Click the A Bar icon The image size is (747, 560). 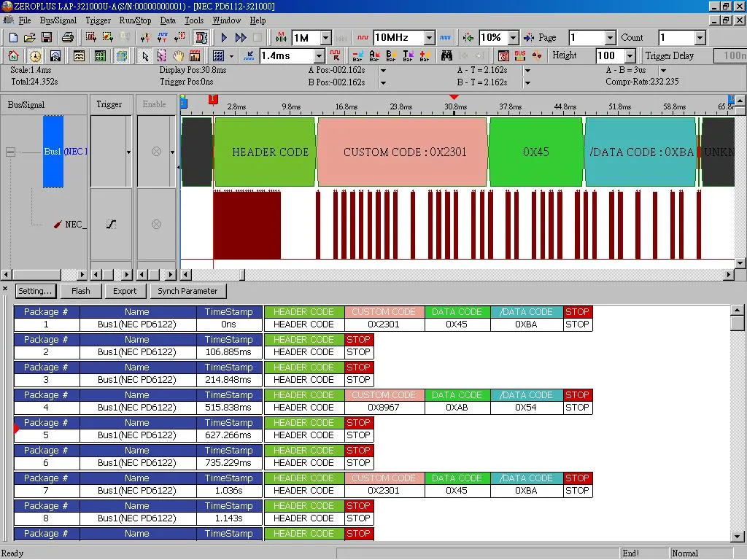point(374,55)
